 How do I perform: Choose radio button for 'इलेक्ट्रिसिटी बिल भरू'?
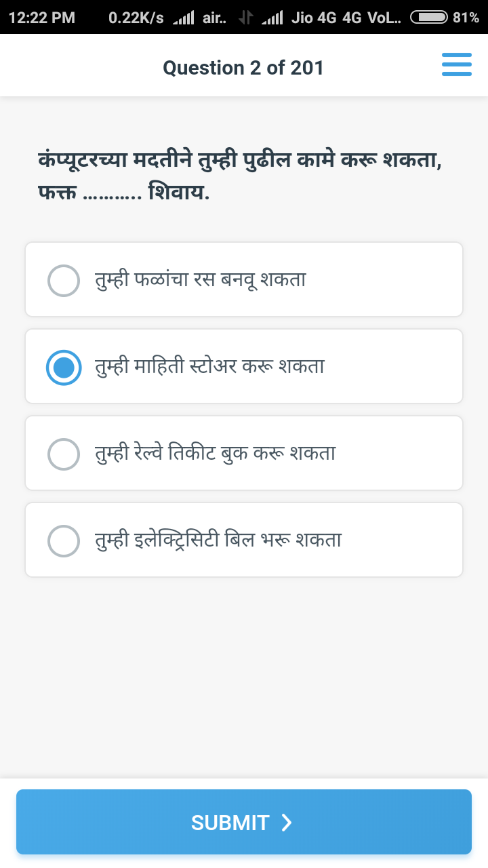[x=64, y=540]
